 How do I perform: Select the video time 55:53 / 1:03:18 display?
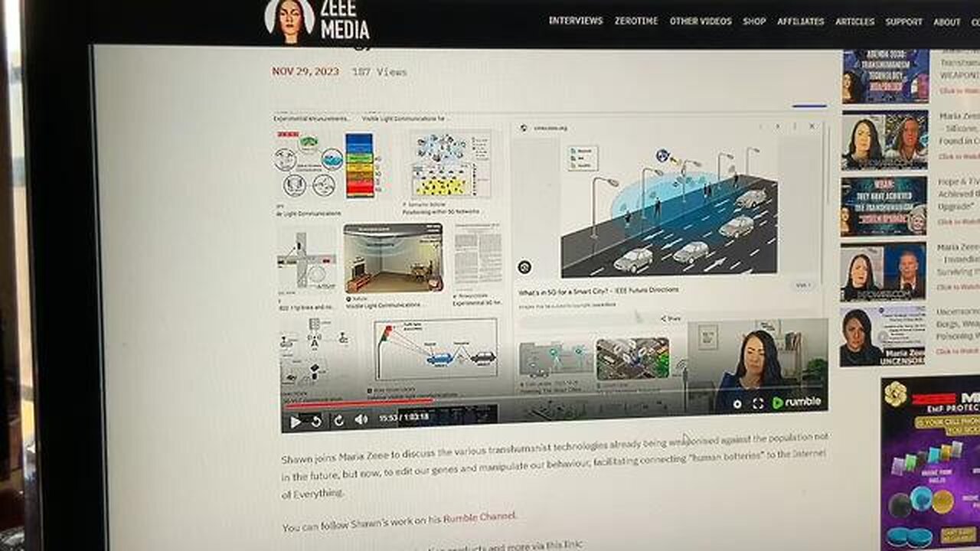(403, 418)
